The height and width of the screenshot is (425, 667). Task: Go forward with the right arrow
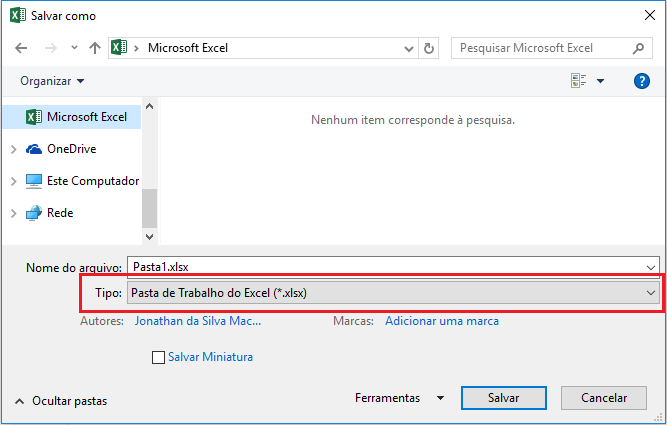pyautogui.click(x=51, y=48)
